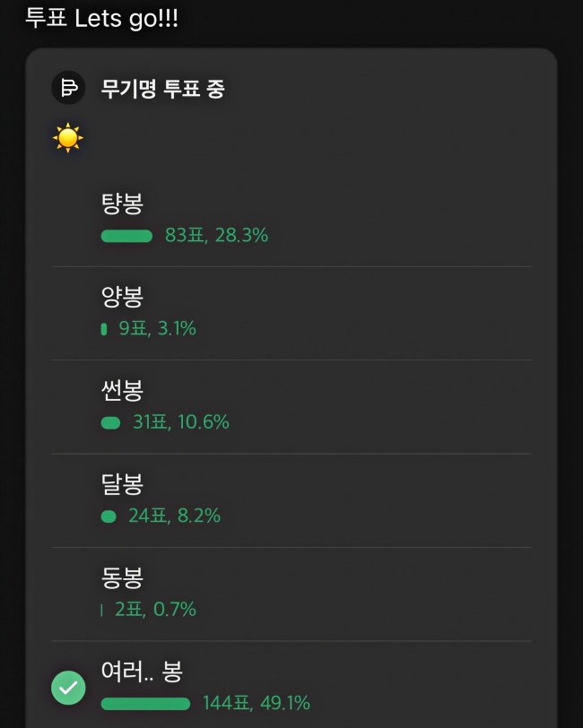Viewport: 583px width, 728px height.
Task: Click the 2표, 0.7% result text
Action: pyautogui.click(x=155, y=610)
